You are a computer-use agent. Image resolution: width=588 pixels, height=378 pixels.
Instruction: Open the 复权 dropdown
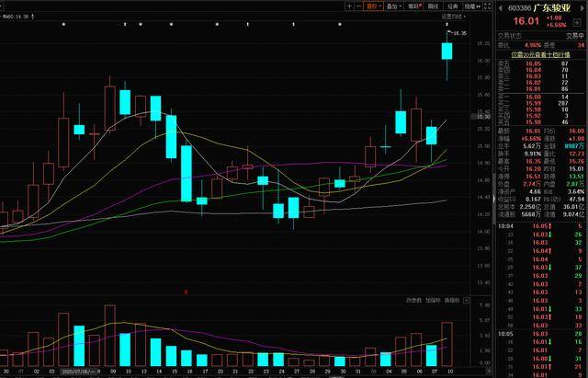[374, 6]
